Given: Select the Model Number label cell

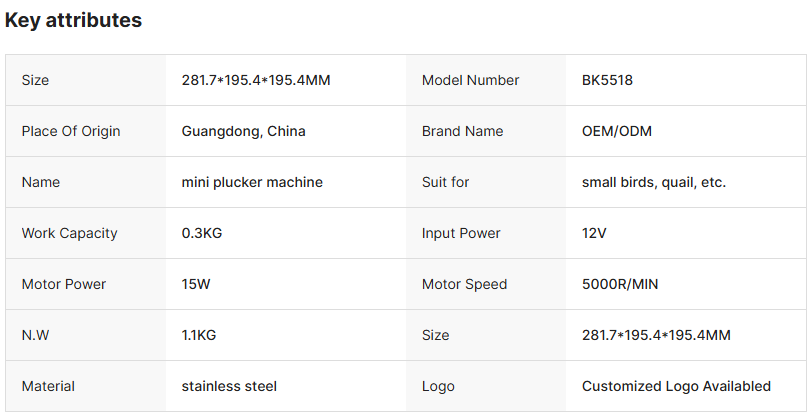Looking at the screenshot, I should pos(470,80).
